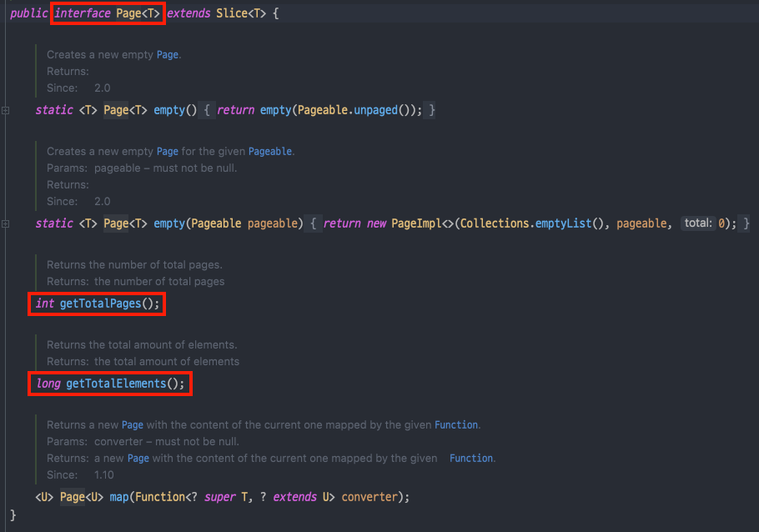The image size is (759, 532).
Task: Click the getTotalElements method name
Action: [116, 384]
